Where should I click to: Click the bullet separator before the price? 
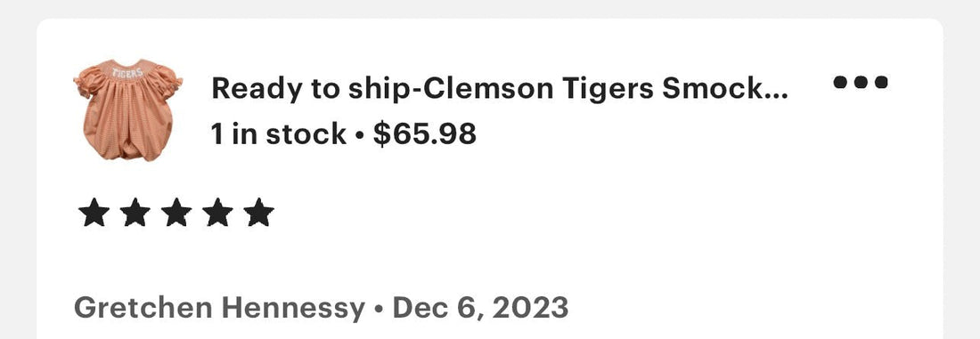click(x=359, y=135)
